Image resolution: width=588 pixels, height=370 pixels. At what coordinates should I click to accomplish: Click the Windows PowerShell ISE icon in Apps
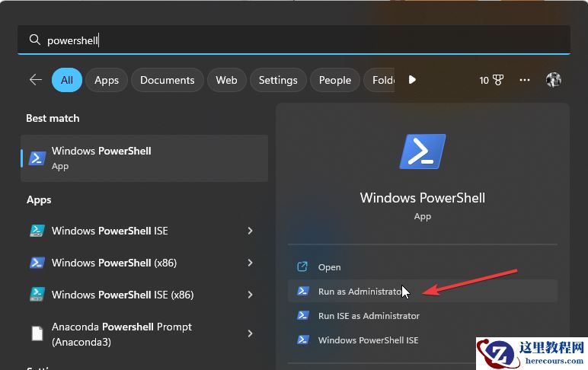point(37,231)
